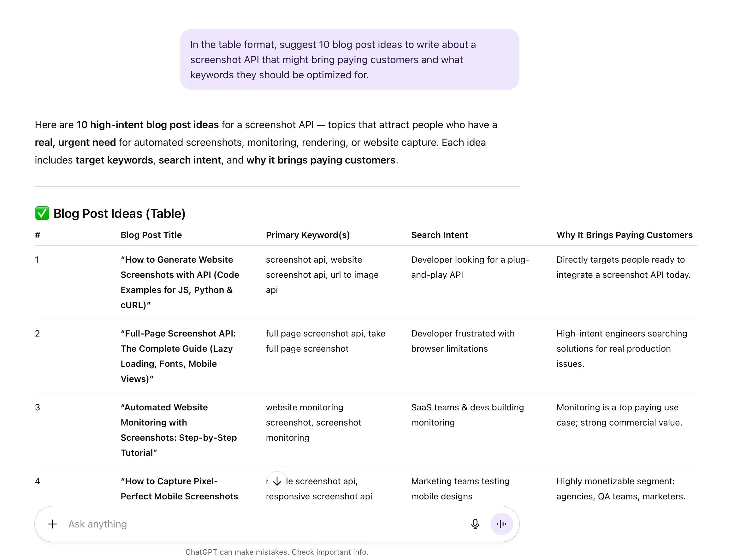734x560 pixels.
Task: Select the bold 10 high-intent blog post ideas text
Action: [147, 125]
